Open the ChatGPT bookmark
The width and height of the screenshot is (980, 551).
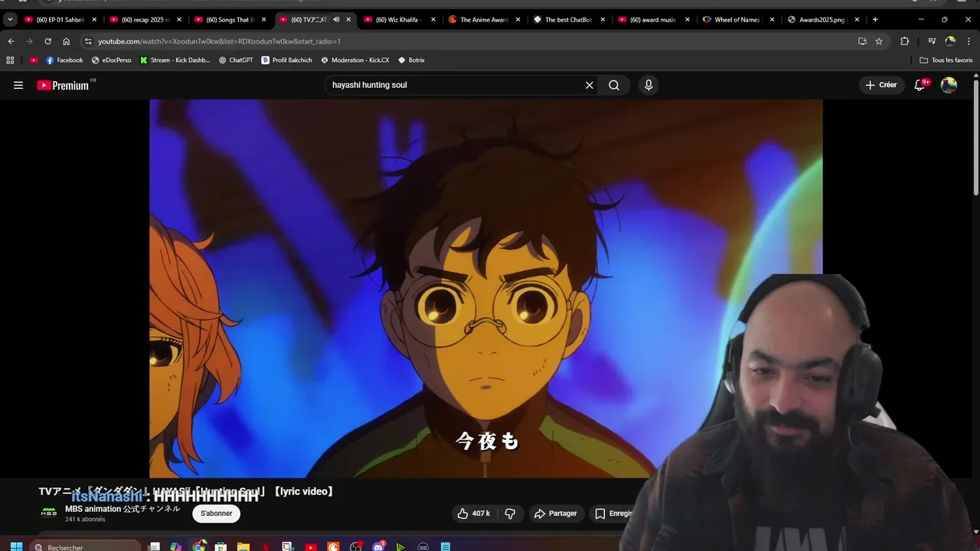point(236,60)
